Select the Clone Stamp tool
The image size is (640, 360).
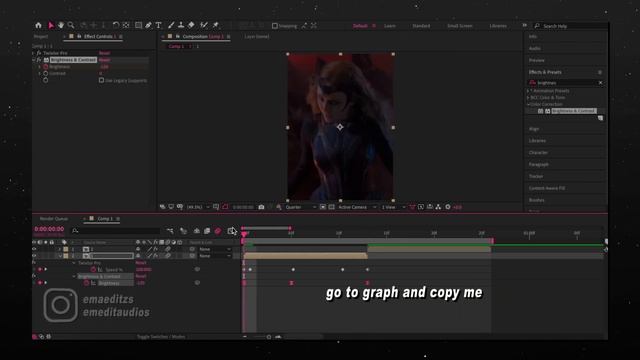coord(181,25)
